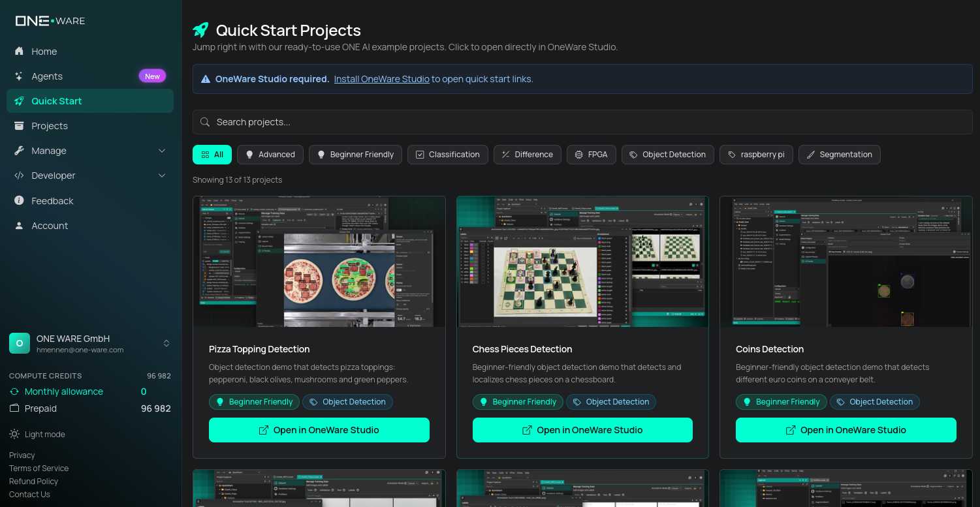Filter projects by Object Detection chip
The image size is (980, 507).
pos(668,155)
